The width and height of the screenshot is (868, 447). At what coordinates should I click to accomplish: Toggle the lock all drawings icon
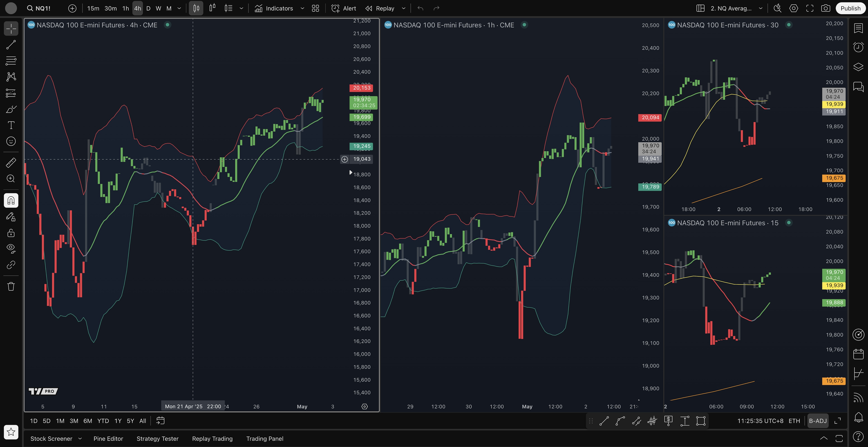tap(11, 233)
